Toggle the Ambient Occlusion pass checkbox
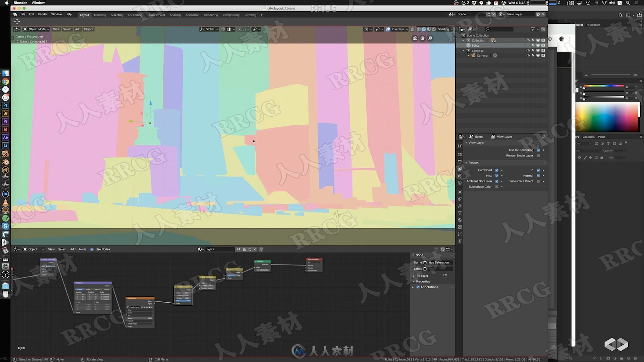 coord(497,181)
